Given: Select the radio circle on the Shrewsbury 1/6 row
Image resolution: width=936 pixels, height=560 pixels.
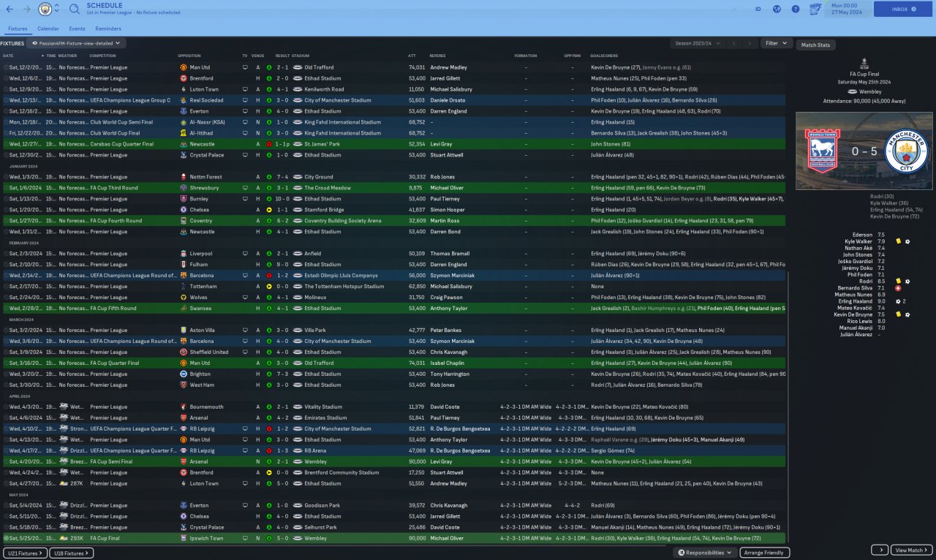Looking at the screenshot, I should pos(6,188).
